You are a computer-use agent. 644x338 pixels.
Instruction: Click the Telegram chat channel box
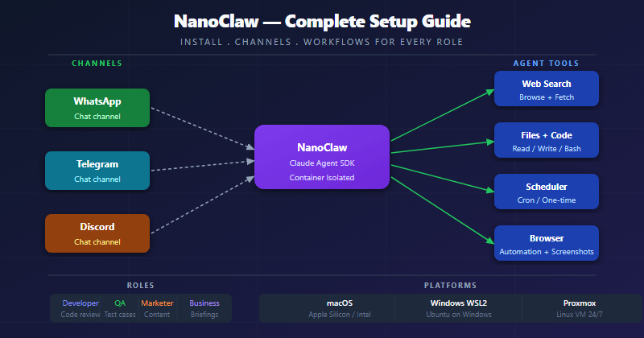(97, 171)
